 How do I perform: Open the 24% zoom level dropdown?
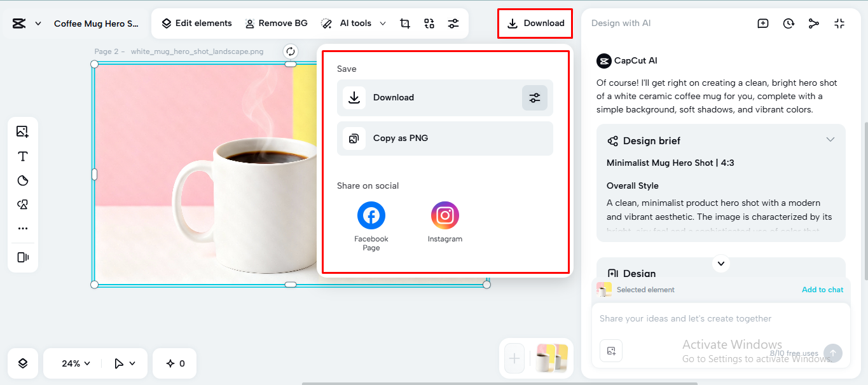(76, 363)
